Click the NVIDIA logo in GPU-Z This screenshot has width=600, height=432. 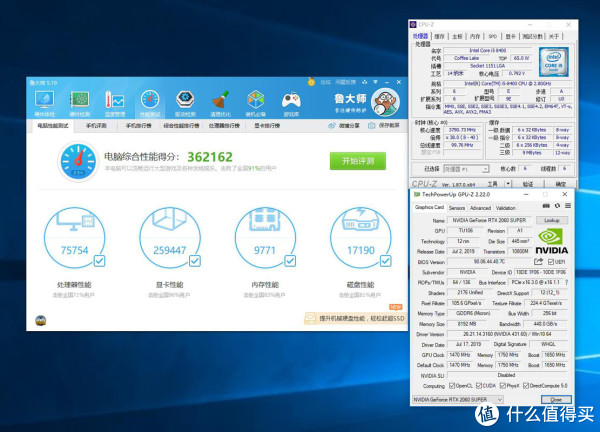(x=551, y=241)
